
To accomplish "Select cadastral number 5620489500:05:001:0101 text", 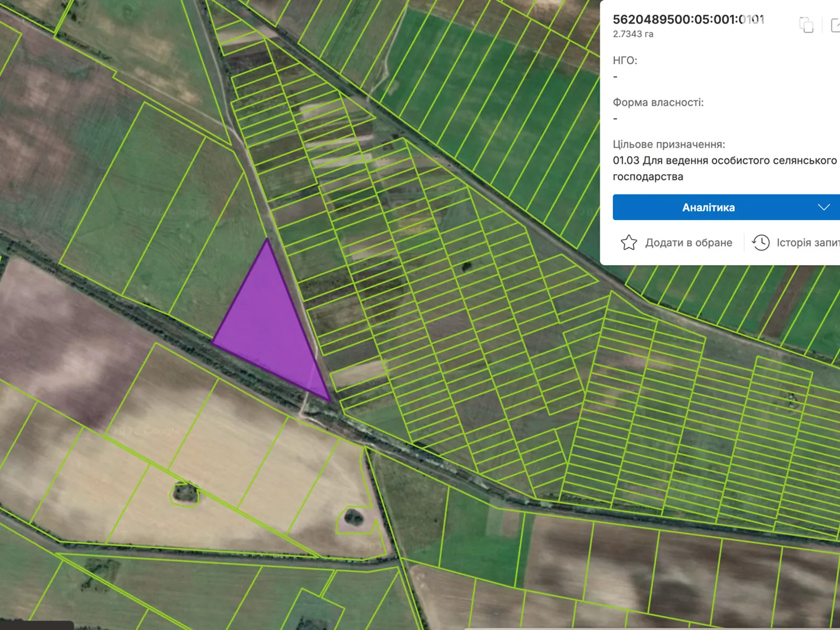I will (688, 19).
